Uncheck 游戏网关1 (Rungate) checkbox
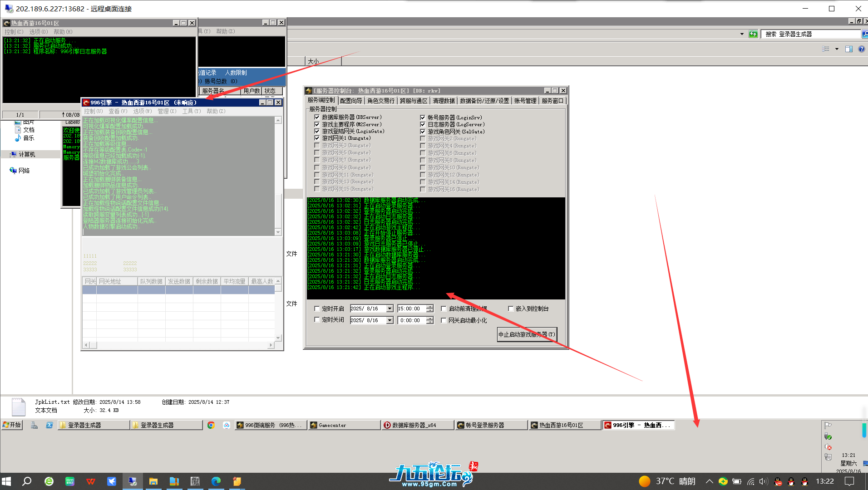The image size is (868, 490). [317, 138]
